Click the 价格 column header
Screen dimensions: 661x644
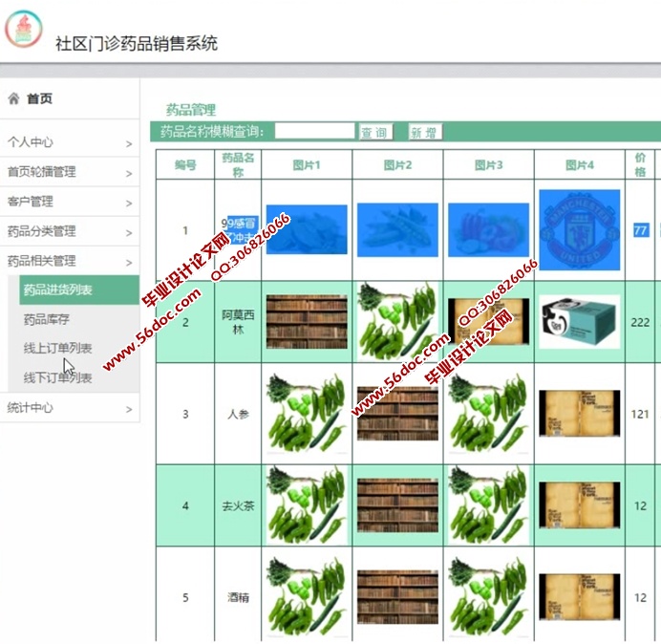point(640,165)
